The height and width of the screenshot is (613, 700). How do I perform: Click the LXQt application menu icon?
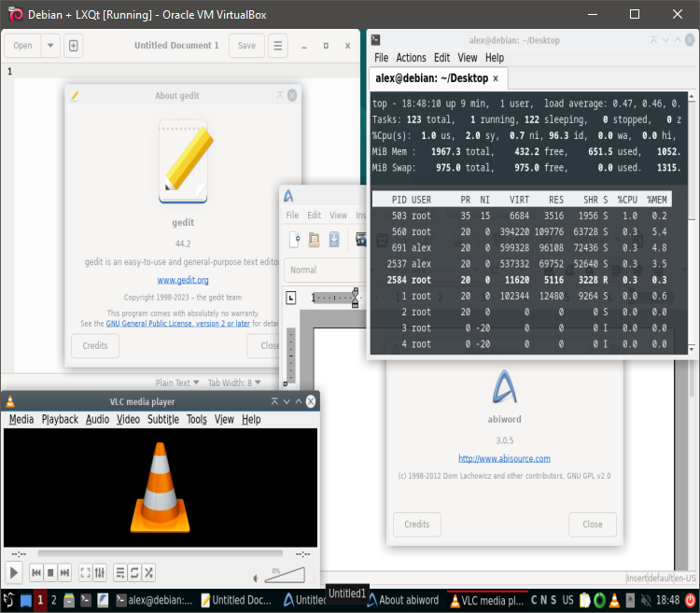[9, 600]
